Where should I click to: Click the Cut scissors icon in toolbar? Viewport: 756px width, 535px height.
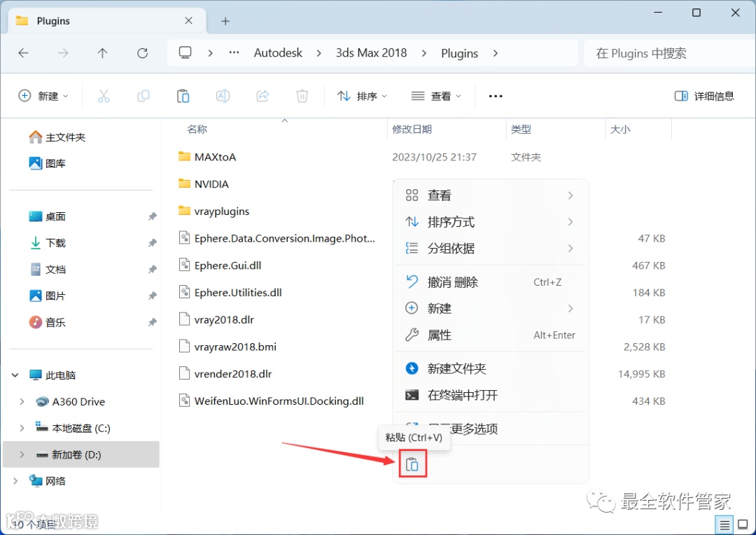104,96
